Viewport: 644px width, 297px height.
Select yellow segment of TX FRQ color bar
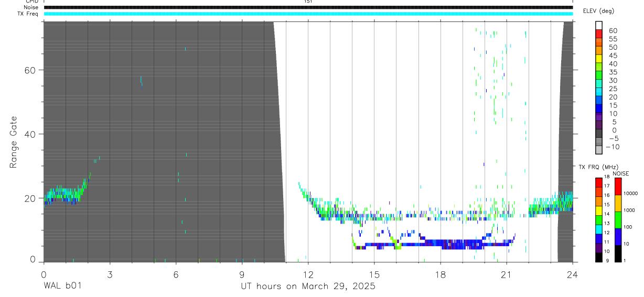click(599, 211)
